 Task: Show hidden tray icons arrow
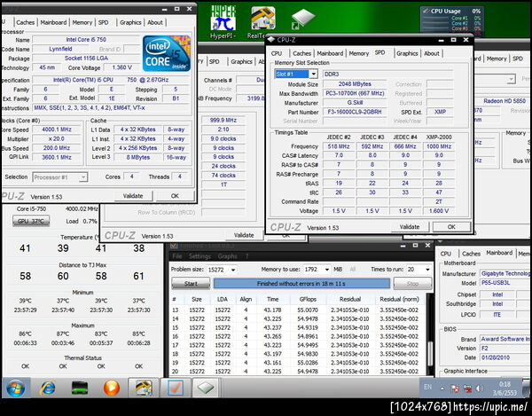pyautogui.click(x=442, y=389)
